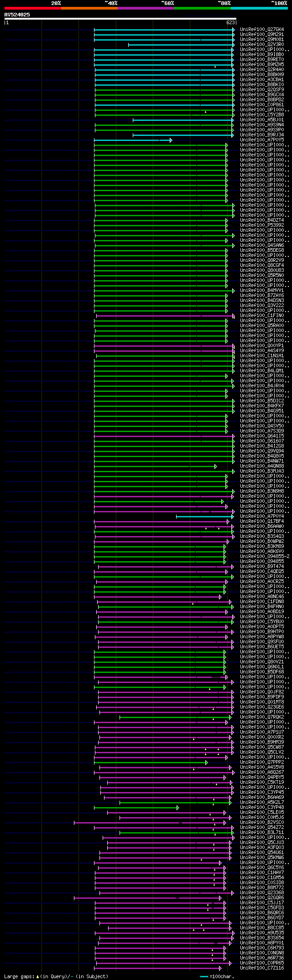Open UniRef100_B9RET0 hit
The image size is (292, 980).
tap(262, 59)
